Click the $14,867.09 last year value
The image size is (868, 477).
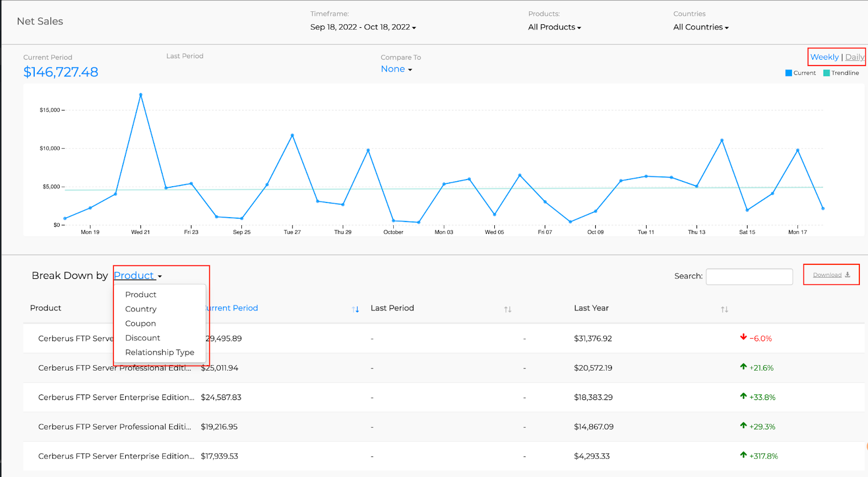(x=593, y=427)
